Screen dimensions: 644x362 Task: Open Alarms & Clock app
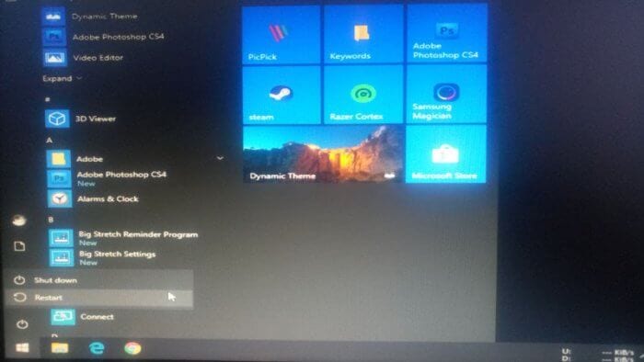[107, 198]
